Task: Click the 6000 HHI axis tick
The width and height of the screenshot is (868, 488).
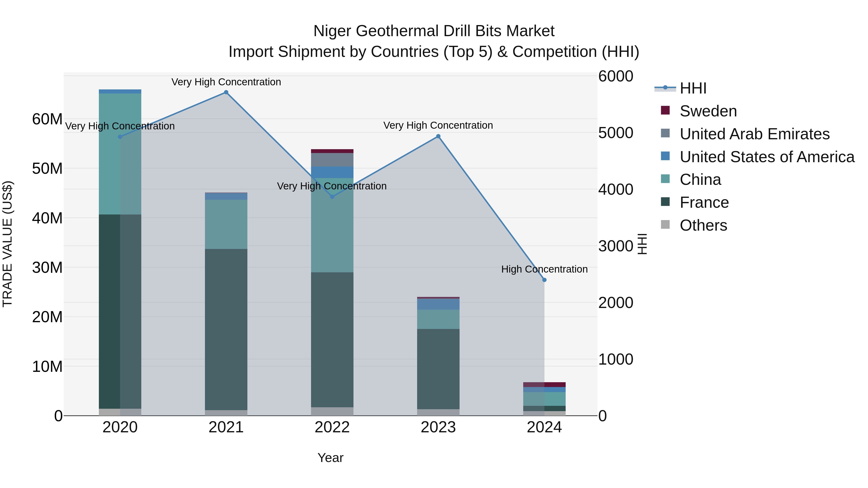Action: click(616, 76)
